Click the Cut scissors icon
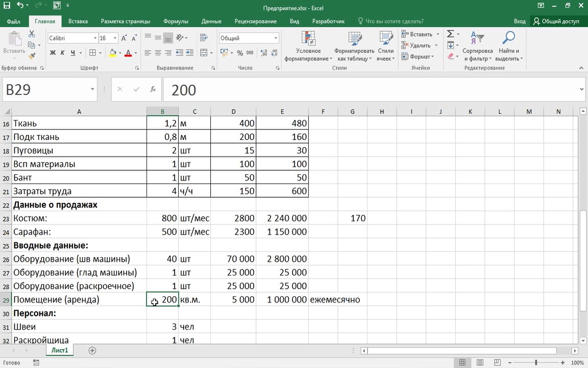Screen dimensions: 588x368 point(32,34)
